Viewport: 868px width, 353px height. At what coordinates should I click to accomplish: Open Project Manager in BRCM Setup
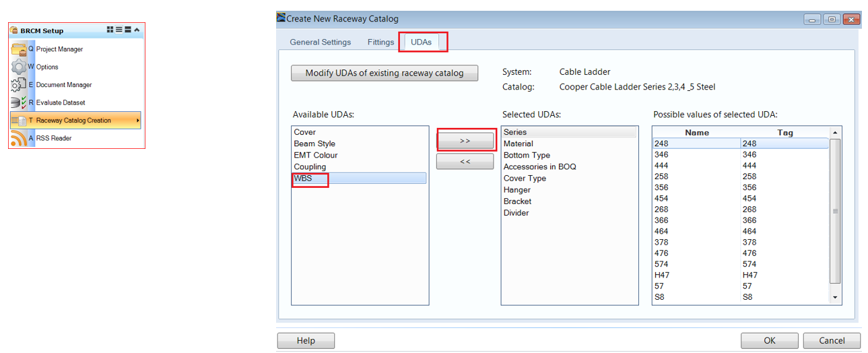pos(75,49)
